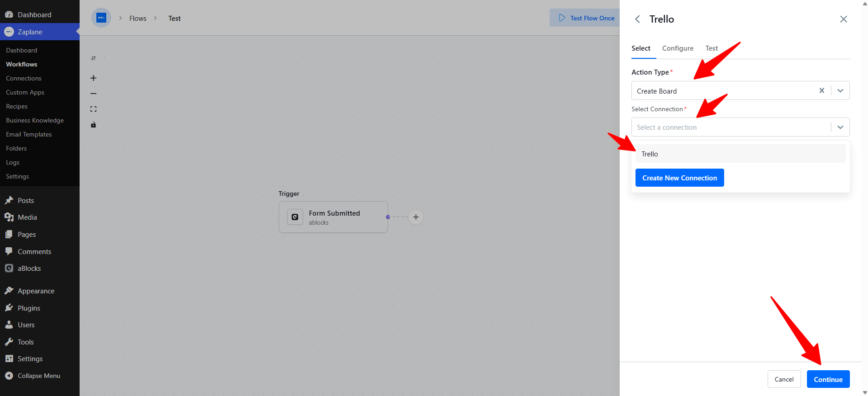
Task: Select the Form Submitted trigger node
Action: click(x=333, y=217)
